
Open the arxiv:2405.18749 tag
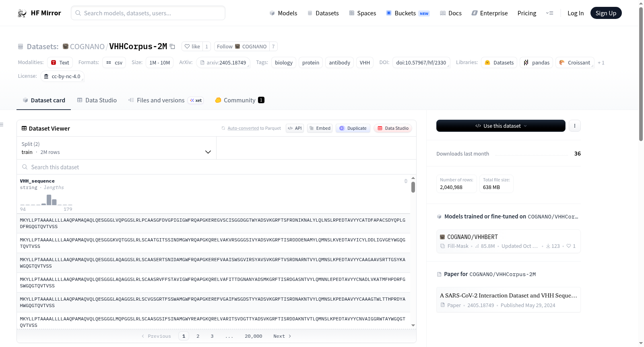pyautogui.click(x=223, y=62)
